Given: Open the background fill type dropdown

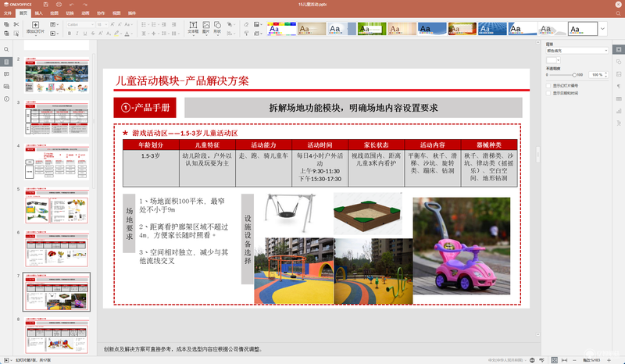Looking at the screenshot, I should tap(577, 51).
